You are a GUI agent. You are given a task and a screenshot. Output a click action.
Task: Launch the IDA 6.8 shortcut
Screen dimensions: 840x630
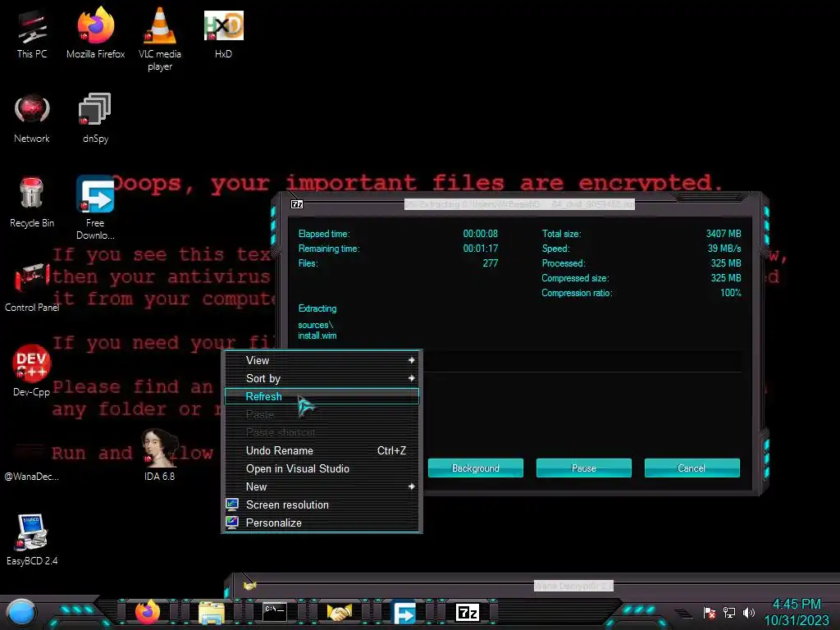160,454
